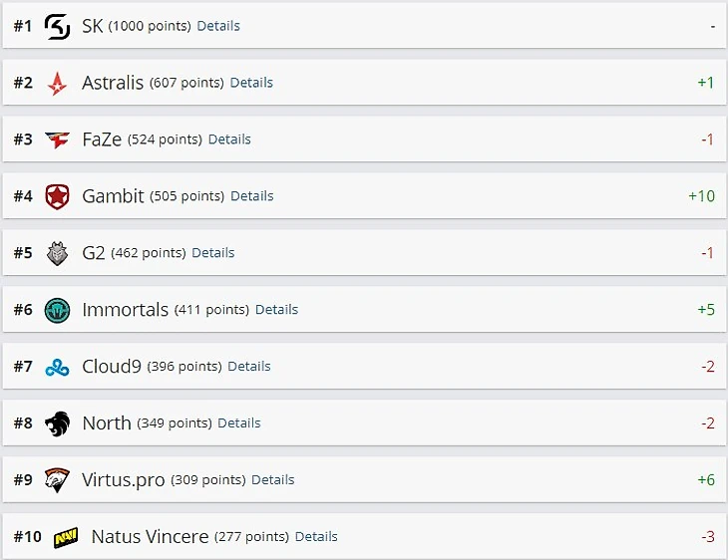Click Gambit's +10 rank change
The width and height of the screenshot is (728, 560).
click(x=701, y=196)
